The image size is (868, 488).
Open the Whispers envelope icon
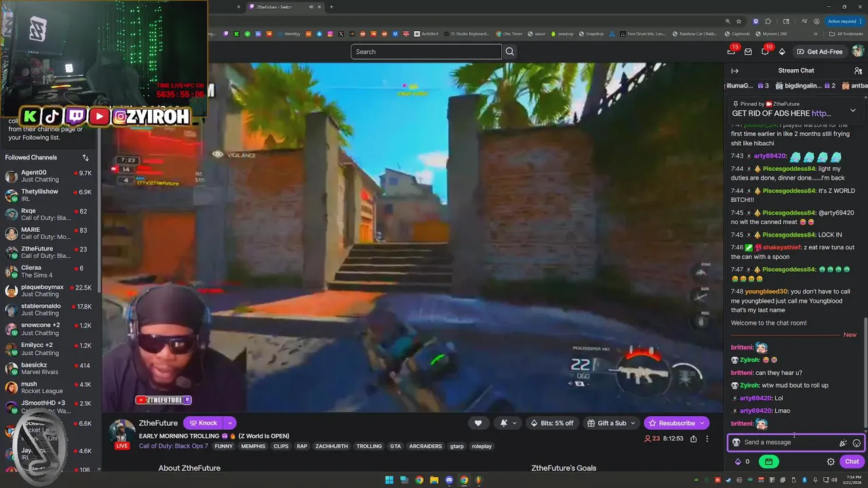tap(748, 52)
